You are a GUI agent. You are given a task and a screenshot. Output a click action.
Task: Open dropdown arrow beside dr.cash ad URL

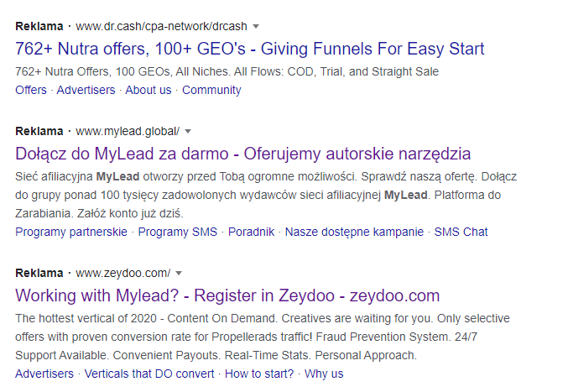(256, 26)
